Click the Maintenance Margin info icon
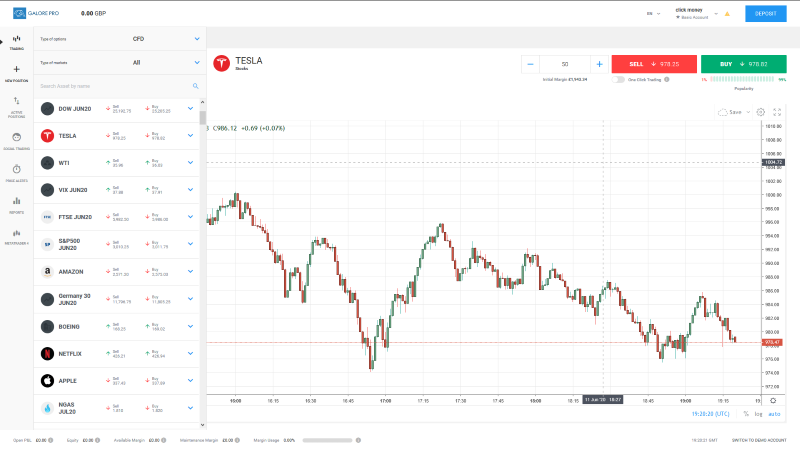The height and width of the screenshot is (450, 800). coord(237,440)
